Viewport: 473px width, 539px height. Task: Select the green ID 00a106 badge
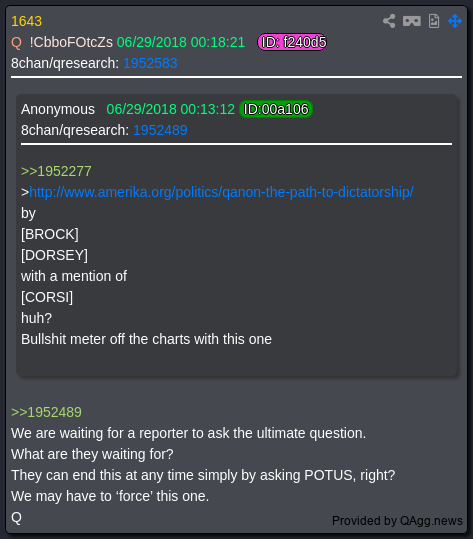click(x=276, y=109)
